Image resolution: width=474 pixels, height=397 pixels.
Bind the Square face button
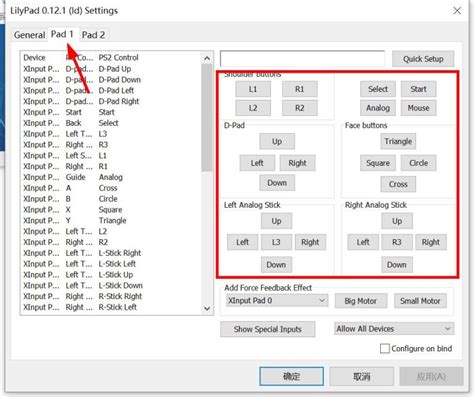click(x=378, y=163)
